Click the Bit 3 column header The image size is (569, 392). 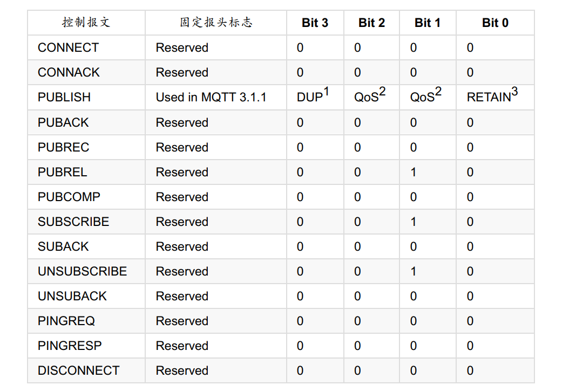tap(315, 23)
